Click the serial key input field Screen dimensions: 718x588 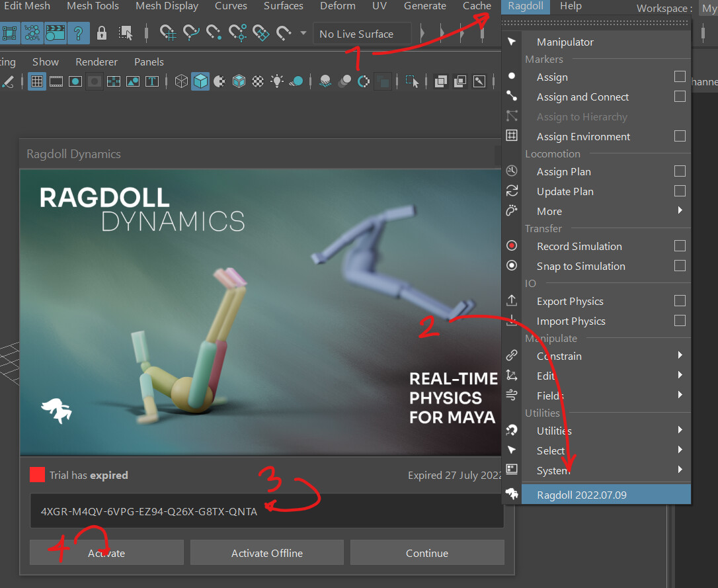pyautogui.click(x=267, y=511)
